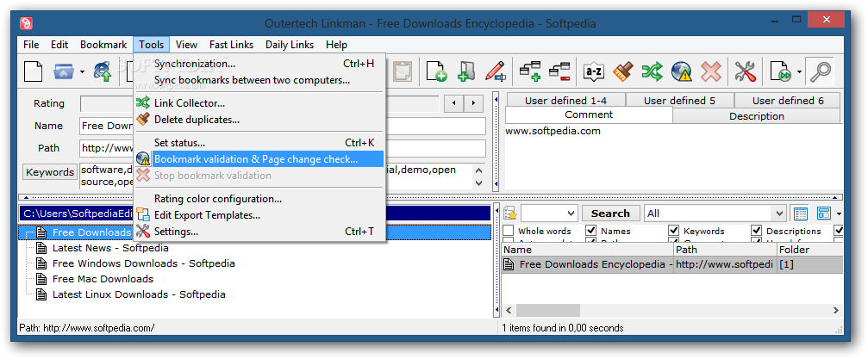The height and width of the screenshot is (359, 868).
Task: Select Latest News - Softpedia tree item
Action: click(110, 248)
